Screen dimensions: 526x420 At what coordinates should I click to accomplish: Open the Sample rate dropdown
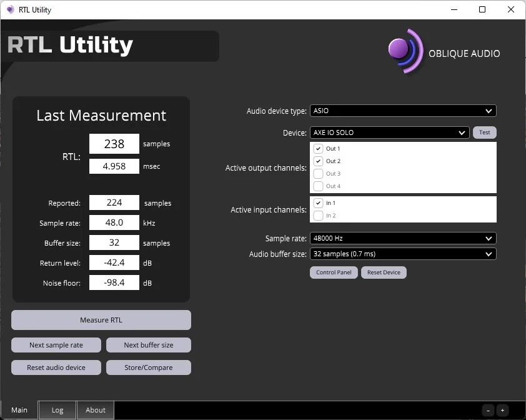click(403, 238)
